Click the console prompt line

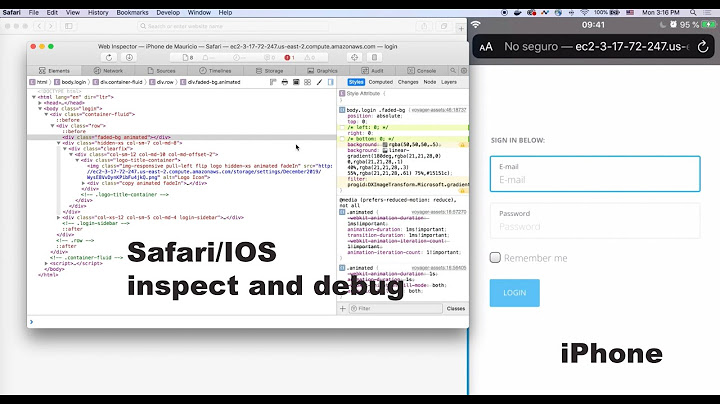(x=248, y=322)
